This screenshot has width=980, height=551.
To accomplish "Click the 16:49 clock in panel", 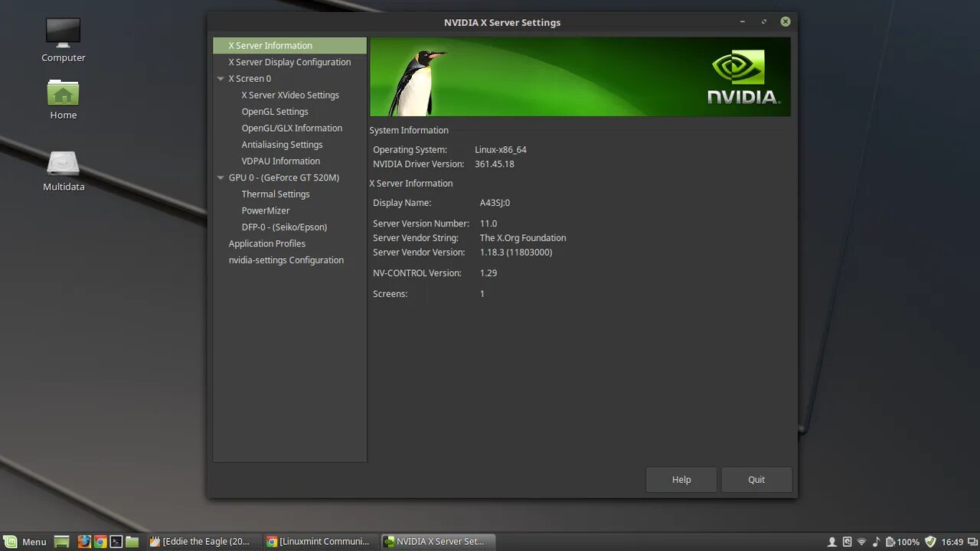I will [952, 542].
